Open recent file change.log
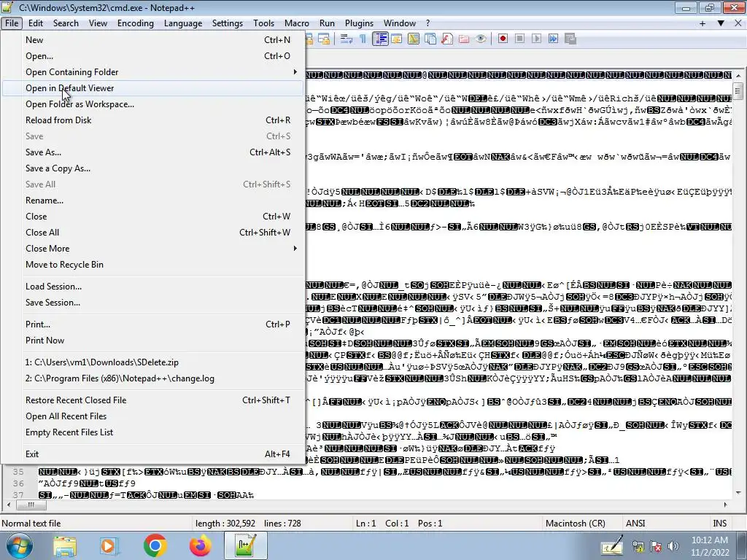The width and height of the screenshot is (747, 560). [x=152, y=378]
